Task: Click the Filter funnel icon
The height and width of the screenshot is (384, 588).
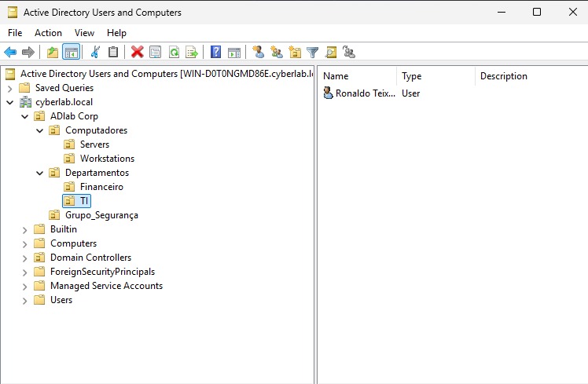Action: tap(312, 52)
